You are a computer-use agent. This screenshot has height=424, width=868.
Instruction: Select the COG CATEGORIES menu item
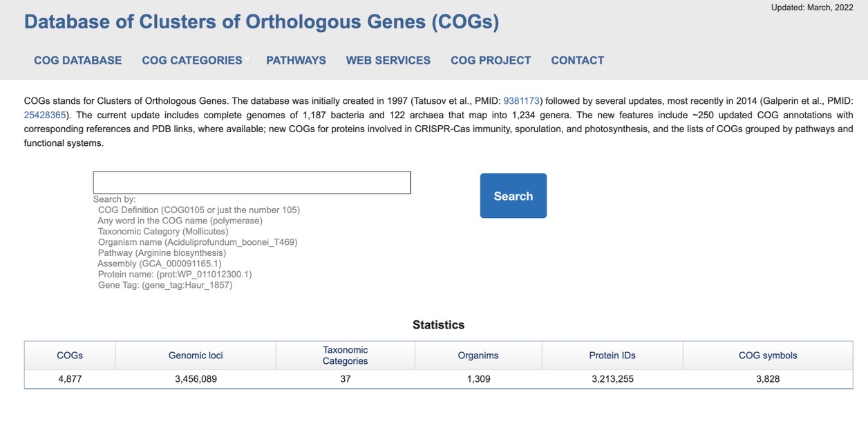(x=192, y=60)
